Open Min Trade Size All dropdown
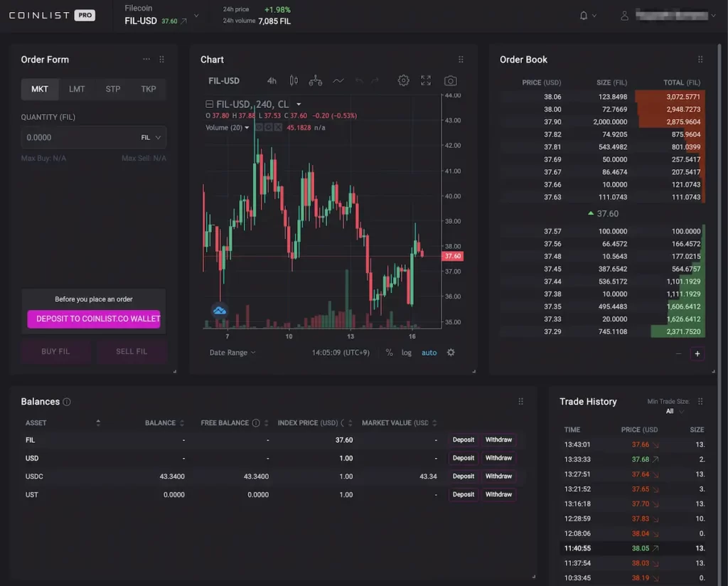The image size is (728, 586). [675, 411]
